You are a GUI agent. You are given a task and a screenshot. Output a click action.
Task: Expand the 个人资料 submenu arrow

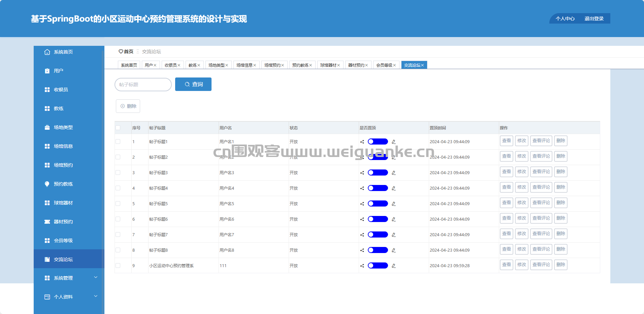(x=96, y=296)
